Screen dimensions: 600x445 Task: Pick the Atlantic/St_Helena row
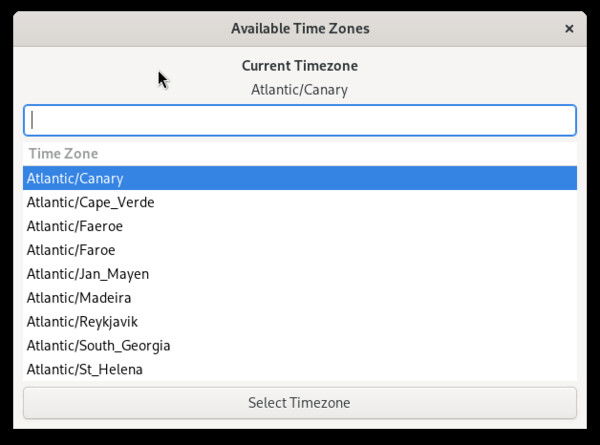pyautogui.click(x=85, y=370)
